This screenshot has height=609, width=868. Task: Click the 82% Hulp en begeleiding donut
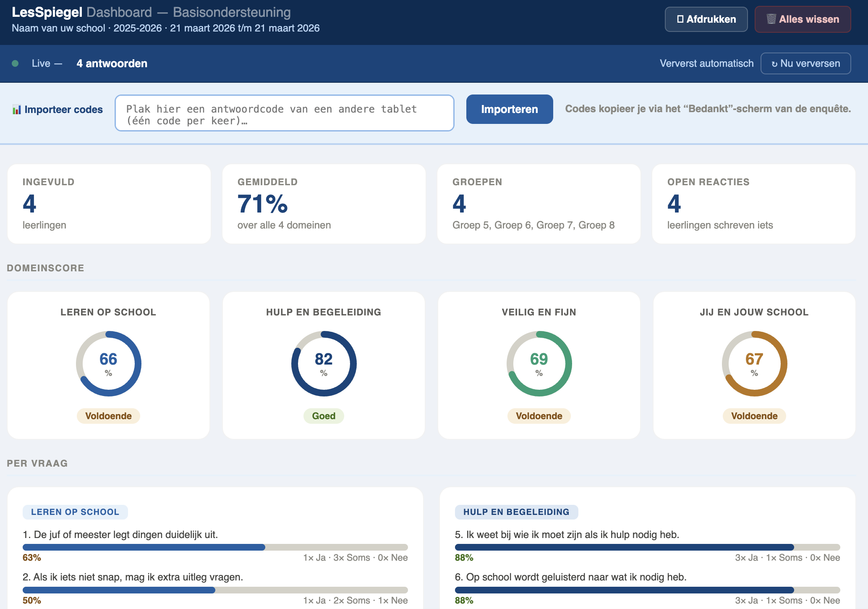pyautogui.click(x=324, y=363)
